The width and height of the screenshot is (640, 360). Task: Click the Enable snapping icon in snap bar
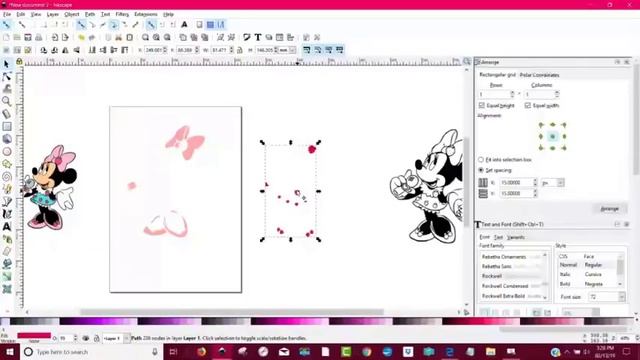coord(7,25)
